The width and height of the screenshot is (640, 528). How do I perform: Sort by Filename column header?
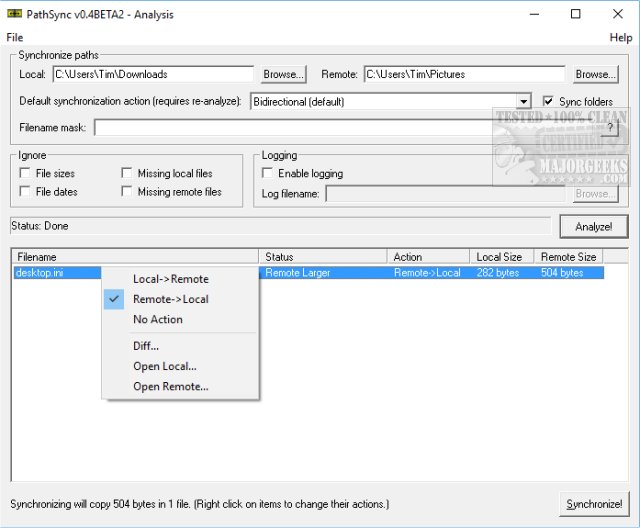[x=135, y=257]
